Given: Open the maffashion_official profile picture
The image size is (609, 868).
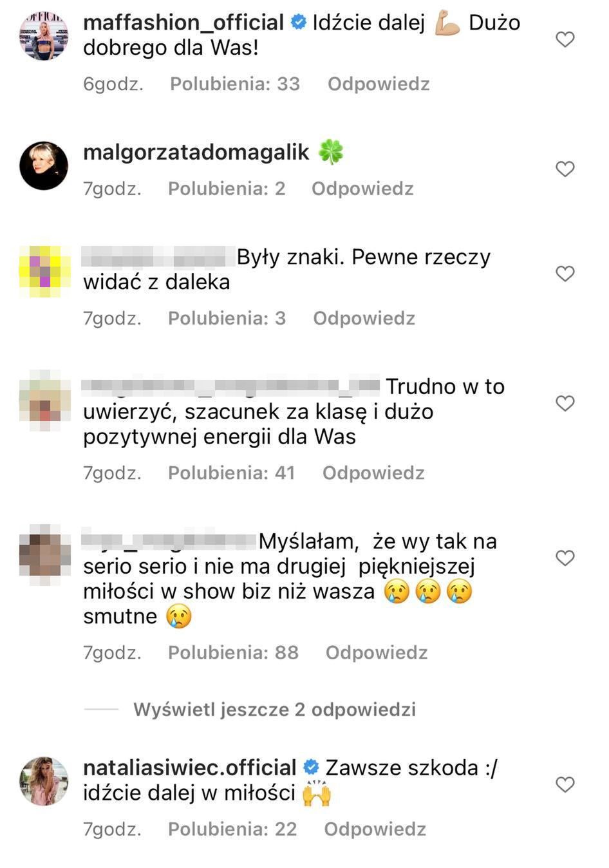Looking at the screenshot, I should [x=44, y=36].
